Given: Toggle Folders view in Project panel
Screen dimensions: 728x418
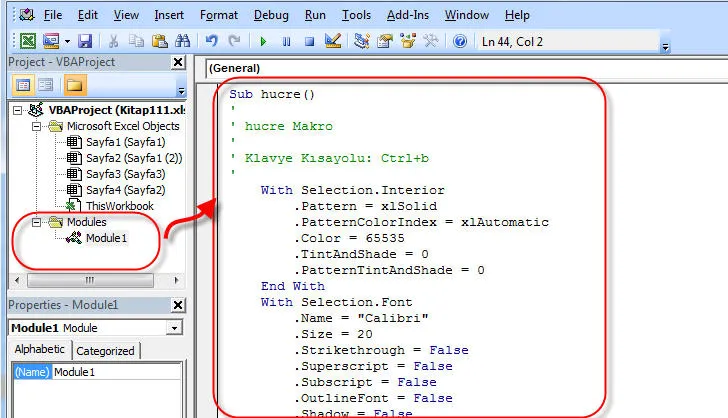Looking at the screenshot, I should [75, 84].
